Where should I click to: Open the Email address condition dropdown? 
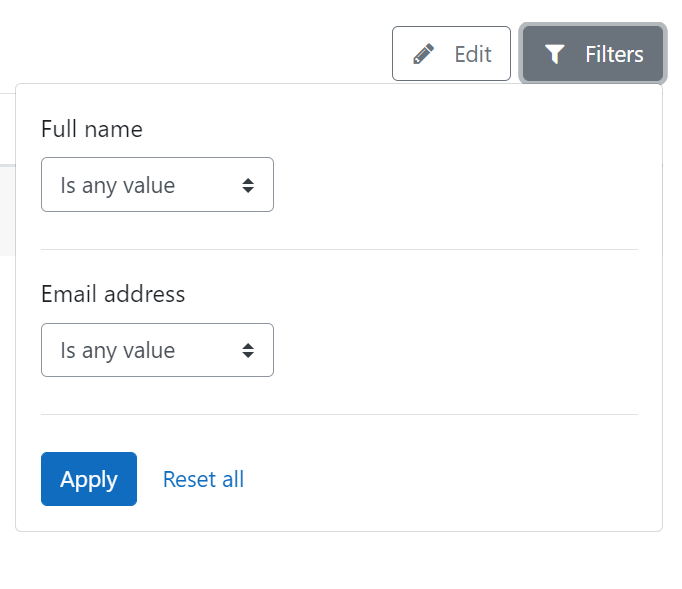pos(157,350)
